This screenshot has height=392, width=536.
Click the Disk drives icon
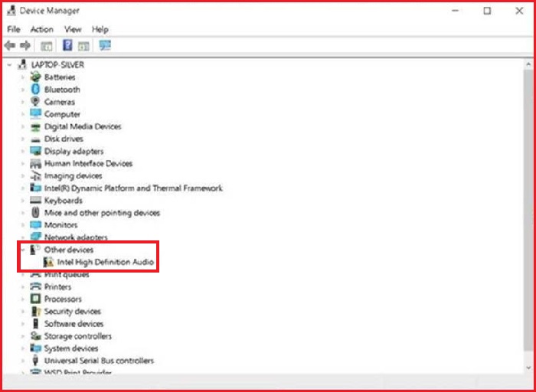pos(35,139)
